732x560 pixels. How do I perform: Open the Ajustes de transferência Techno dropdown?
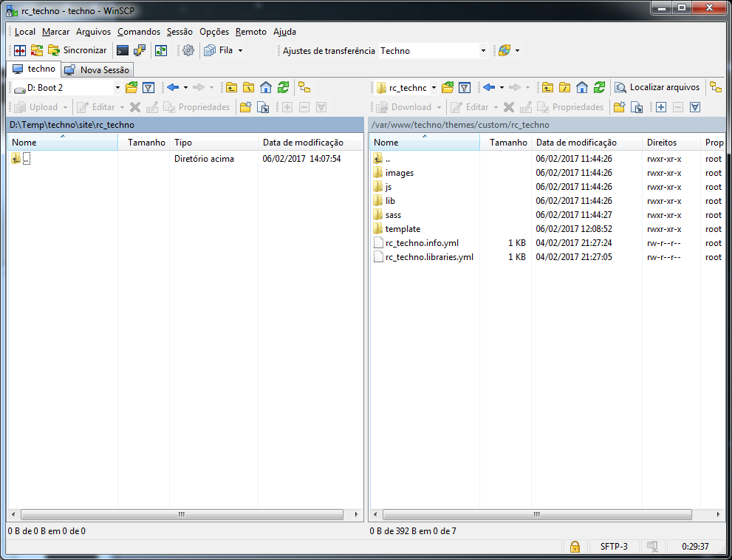[484, 51]
